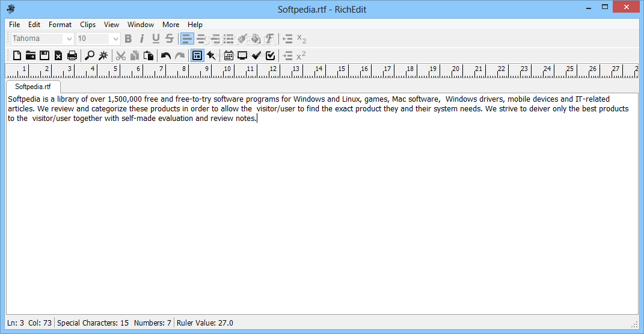
Task: Click the 'Col: 73' status bar entry
Action: click(x=40, y=323)
